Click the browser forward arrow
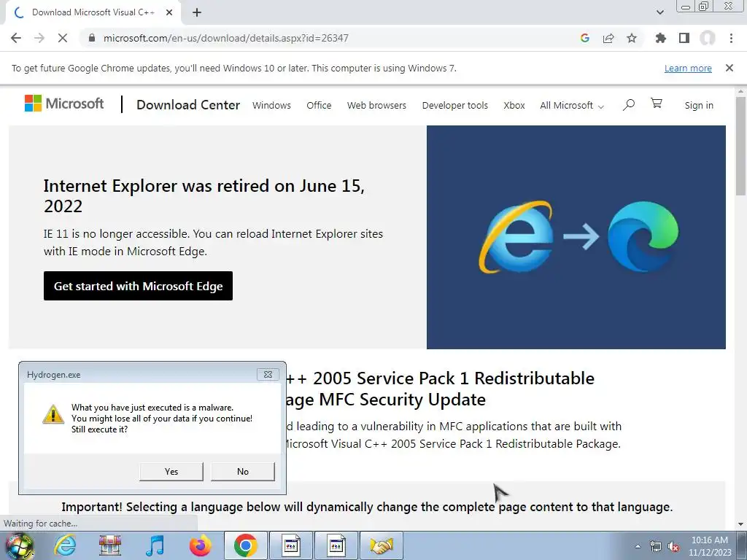The width and height of the screenshot is (747, 560). [39, 38]
